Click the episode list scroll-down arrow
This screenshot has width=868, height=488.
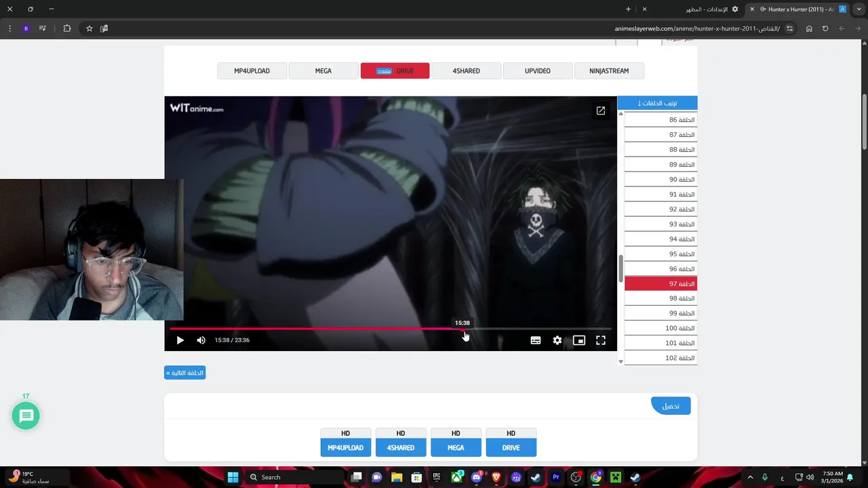(x=620, y=362)
